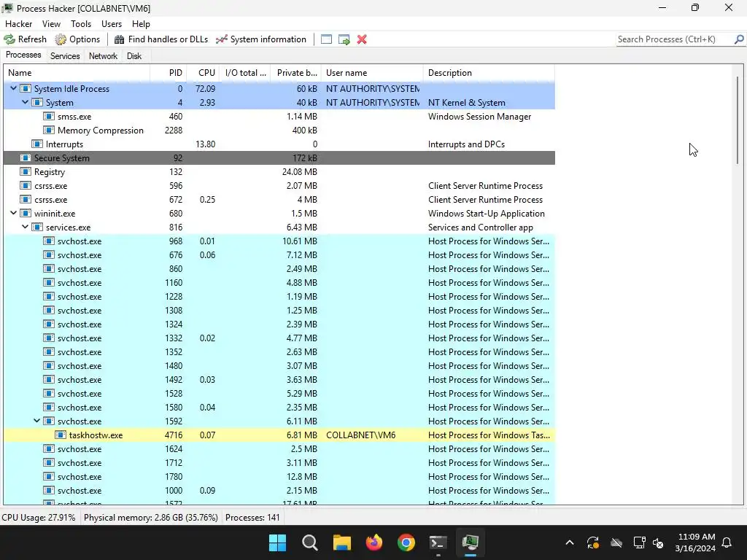Sort by the User name column header
This screenshot has height=560, width=747.
coord(372,73)
